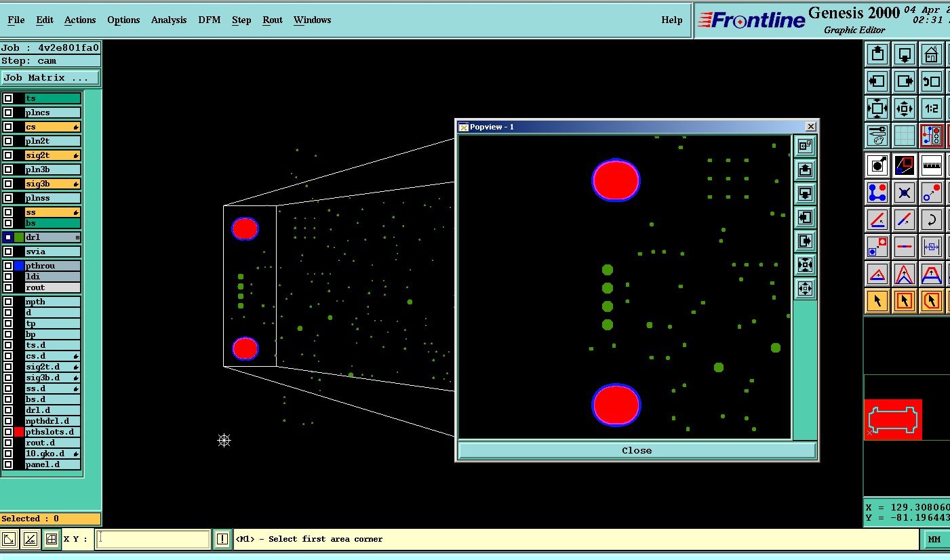
Task: Open the Edit menu
Action: [45, 20]
